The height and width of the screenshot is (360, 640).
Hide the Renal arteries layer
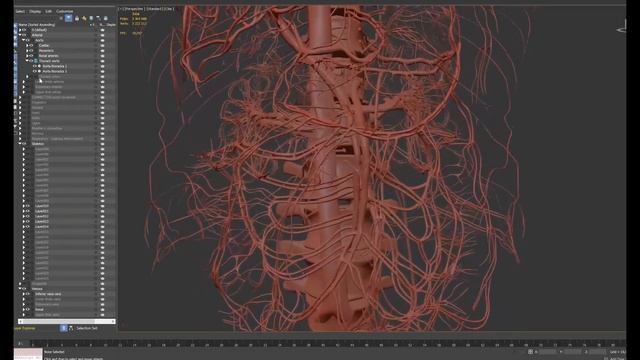coord(31,56)
